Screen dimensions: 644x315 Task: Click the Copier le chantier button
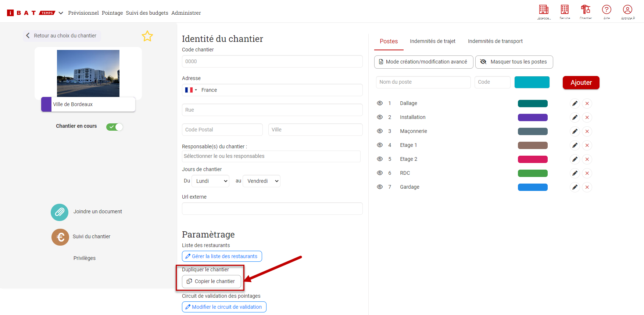[211, 281]
